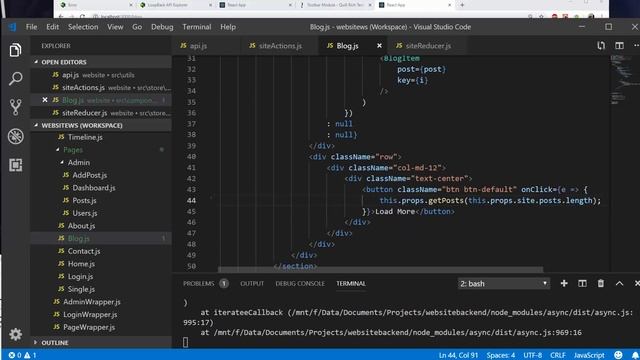This screenshot has width=640, height=360.
Task: Close Blog.js in Open Editors list
Action: point(45,100)
